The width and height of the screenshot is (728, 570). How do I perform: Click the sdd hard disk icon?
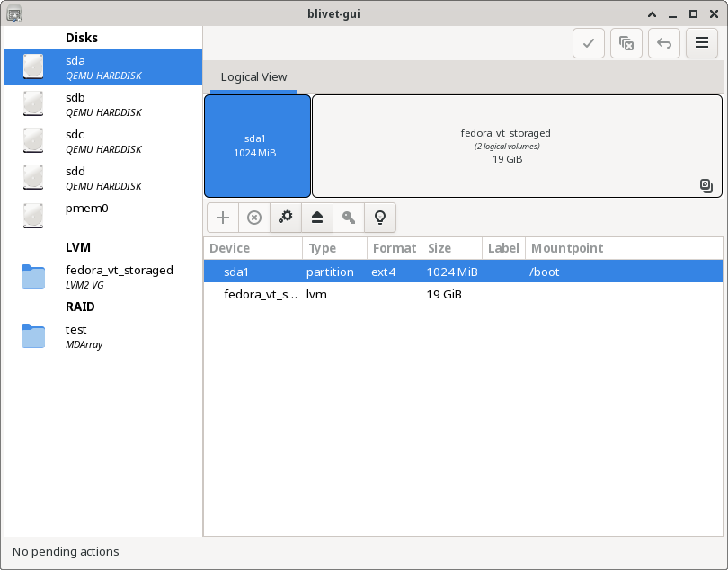click(x=33, y=177)
